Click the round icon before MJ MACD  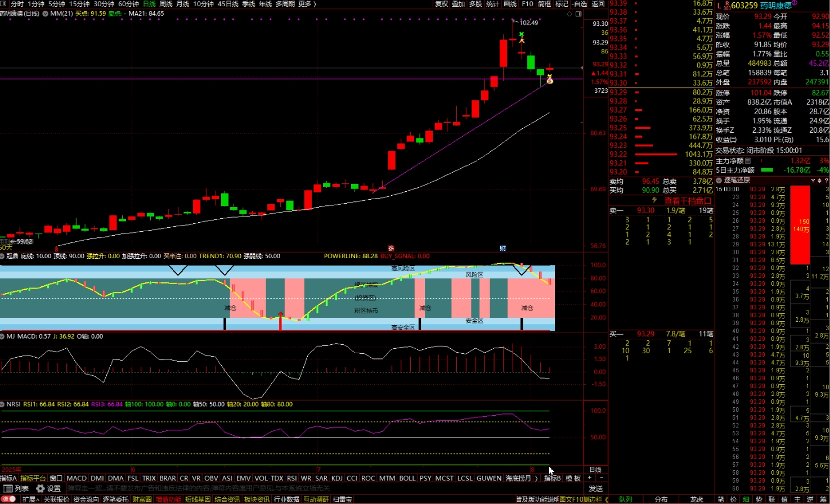(x=2, y=336)
